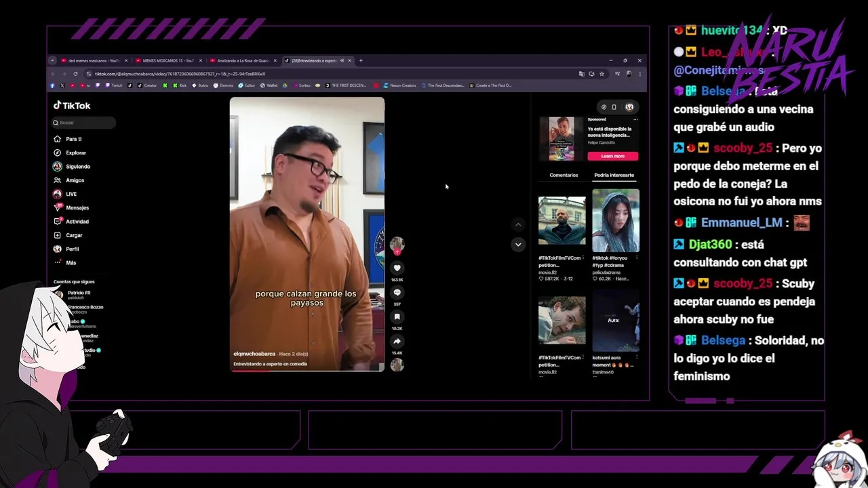Open coins icon in top pill
Viewport: 868px width, 488px height.
tap(604, 107)
